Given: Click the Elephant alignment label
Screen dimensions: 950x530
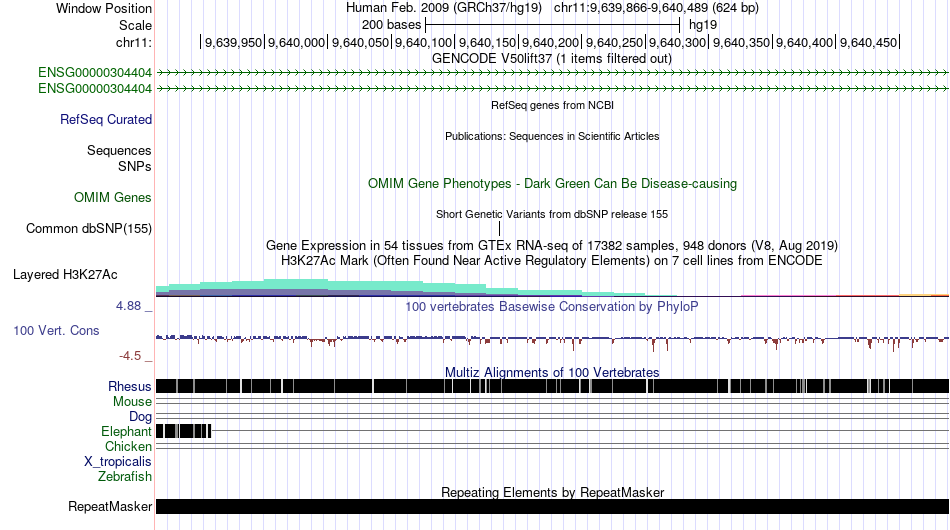Looking at the screenshot, I should [x=126, y=431].
